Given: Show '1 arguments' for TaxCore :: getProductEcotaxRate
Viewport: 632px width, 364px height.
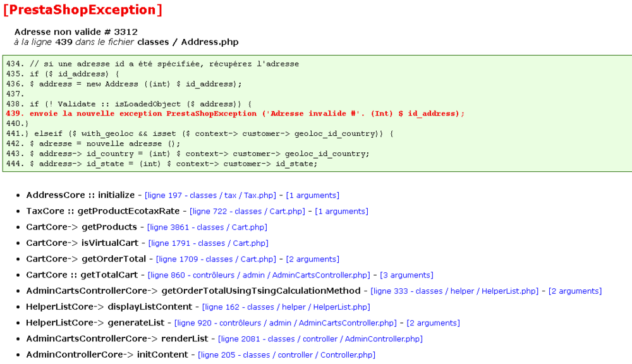Looking at the screenshot, I should point(342,211).
